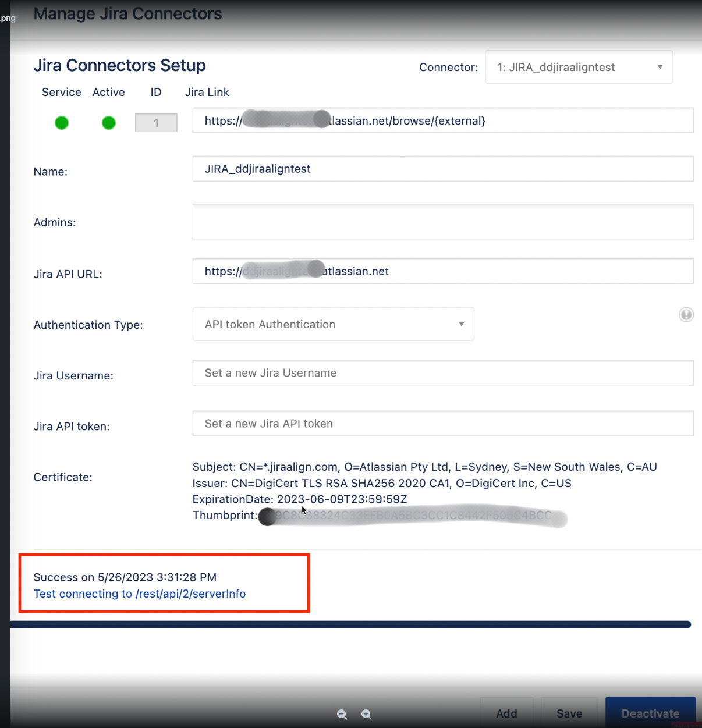702x728 pixels.
Task: Click the certificate Issuer line
Action: (x=382, y=483)
